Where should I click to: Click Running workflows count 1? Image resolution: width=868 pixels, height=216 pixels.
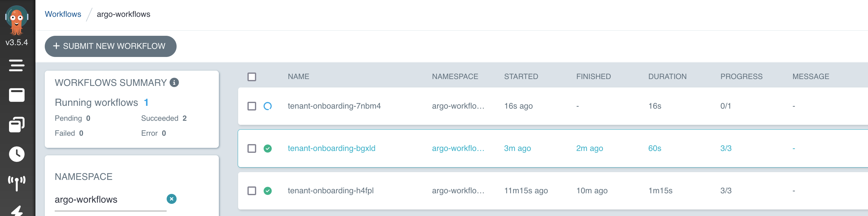tap(146, 102)
